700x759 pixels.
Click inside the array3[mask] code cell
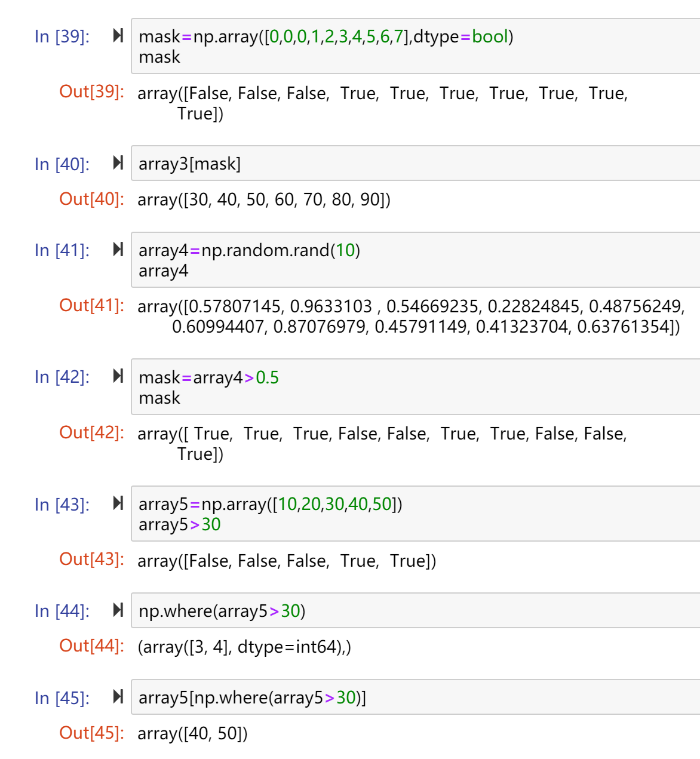416,163
